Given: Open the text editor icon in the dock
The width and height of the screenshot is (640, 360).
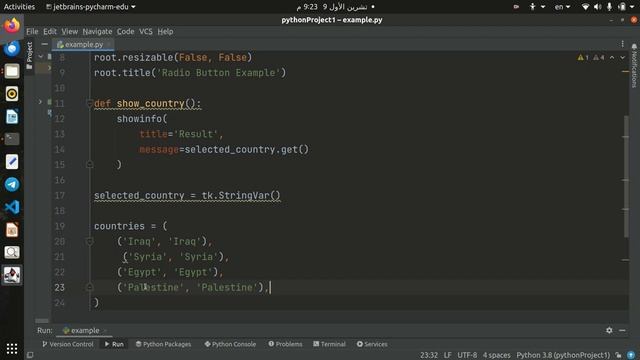Looking at the screenshot, I should tap(12, 162).
